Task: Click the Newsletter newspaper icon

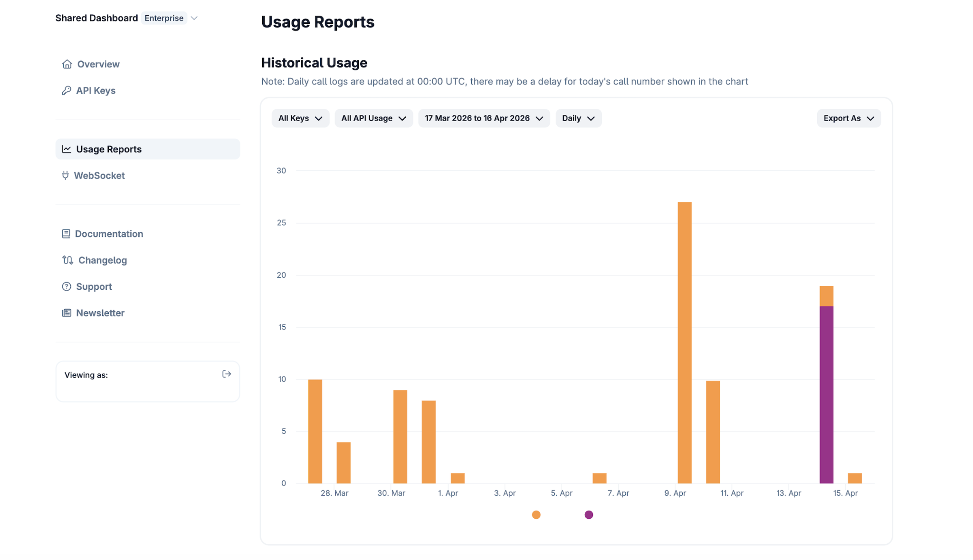Action: (x=67, y=313)
